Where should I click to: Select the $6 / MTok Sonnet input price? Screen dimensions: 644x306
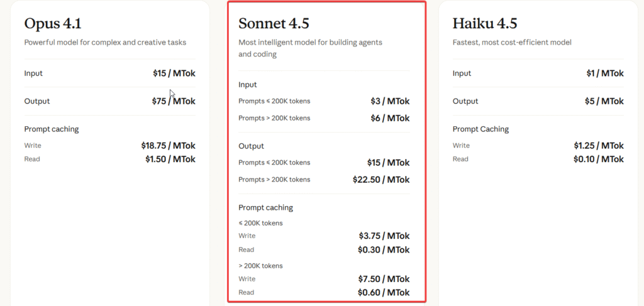tap(390, 118)
